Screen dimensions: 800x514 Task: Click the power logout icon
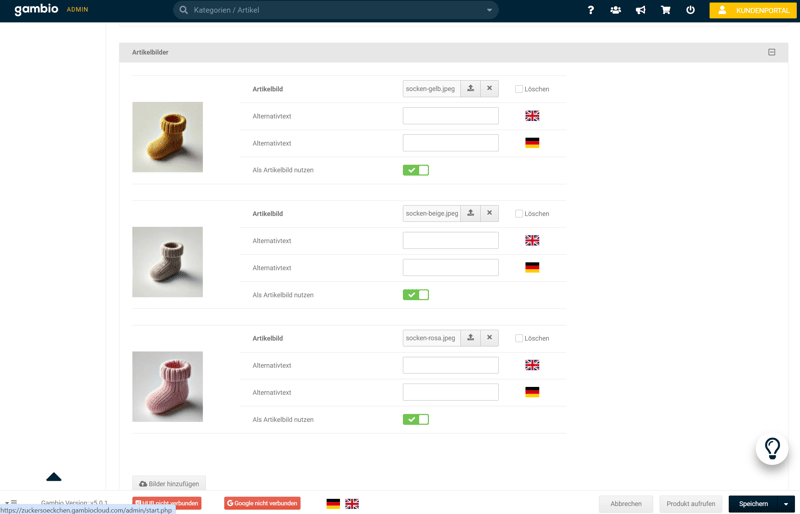click(x=690, y=10)
